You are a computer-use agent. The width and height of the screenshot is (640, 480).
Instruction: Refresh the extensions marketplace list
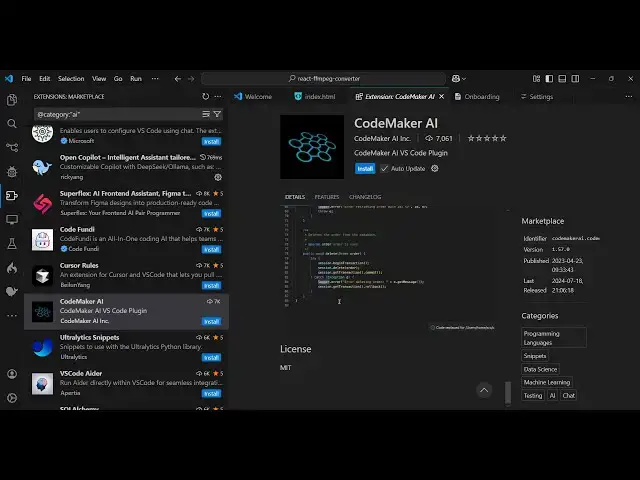pos(206,96)
